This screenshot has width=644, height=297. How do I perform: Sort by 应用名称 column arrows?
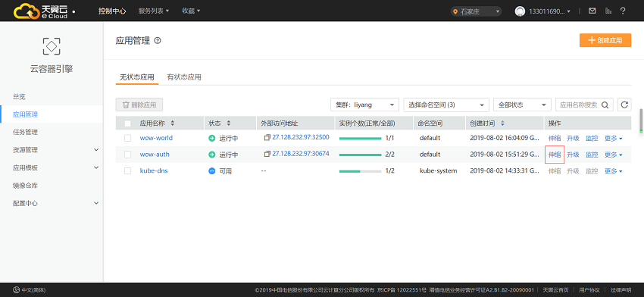(x=173, y=123)
